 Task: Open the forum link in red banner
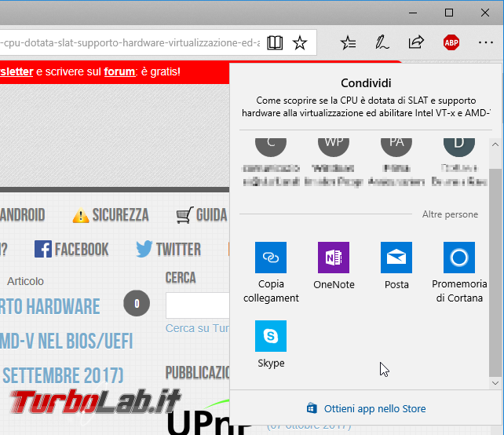point(119,71)
